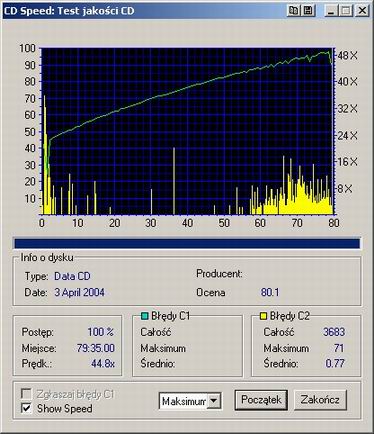Click the tall error spike near 36 minutes
The width and height of the screenshot is (374, 434).
(x=174, y=181)
